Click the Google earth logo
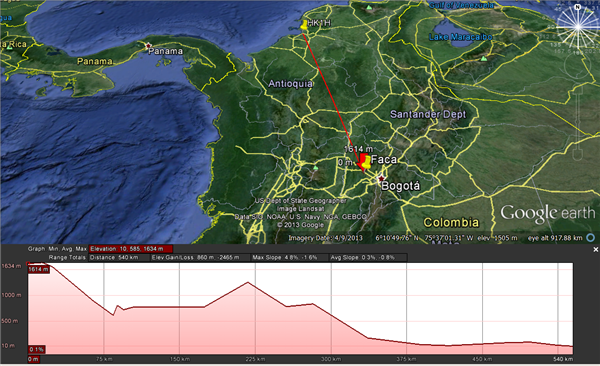 click(548, 214)
